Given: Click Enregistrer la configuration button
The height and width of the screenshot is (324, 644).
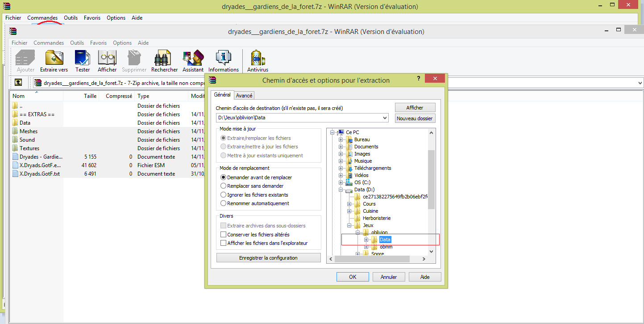Looking at the screenshot, I should point(268,258).
